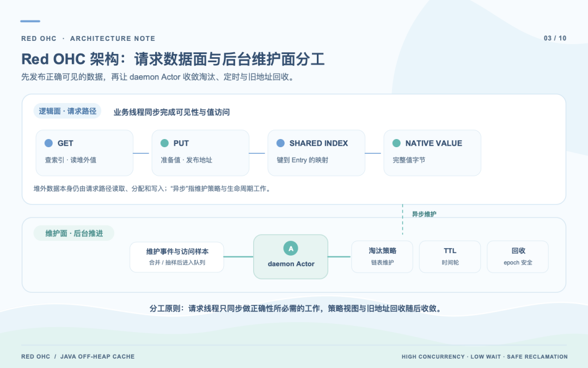
Task: Click the footer "RED OHC / JAVA OFF-HEAP CACHE"
Action: 78,357
